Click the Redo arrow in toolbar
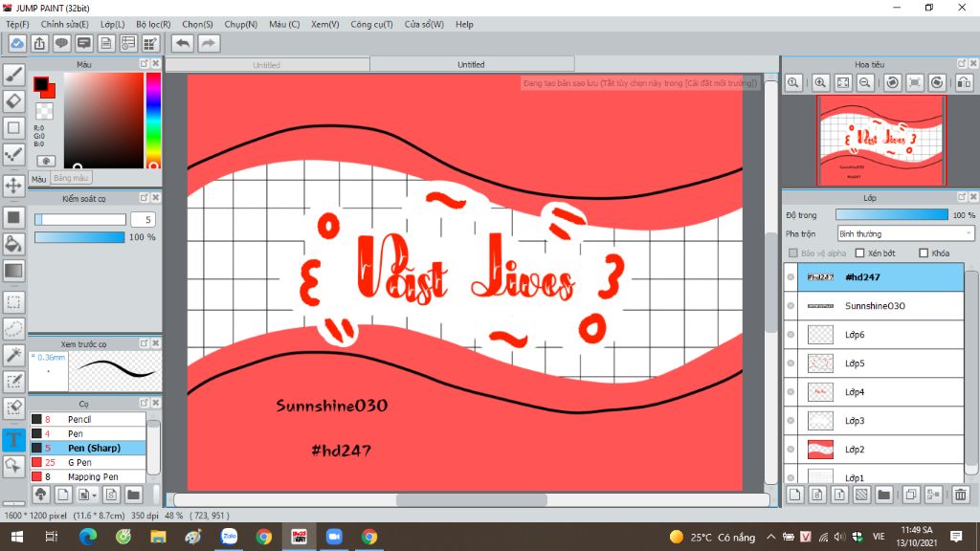Viewport: 980px width, 551px height. click(x=209, y=43)
